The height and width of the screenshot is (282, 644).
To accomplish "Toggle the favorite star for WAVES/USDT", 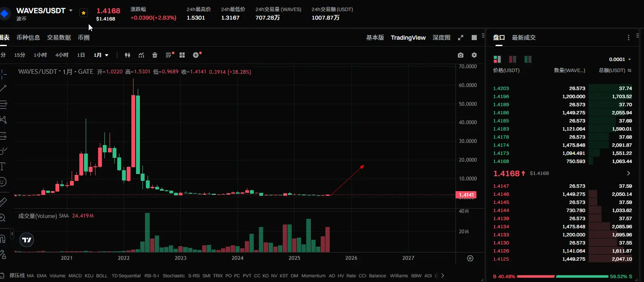I will pyautogui.click(x=84, y=13).
